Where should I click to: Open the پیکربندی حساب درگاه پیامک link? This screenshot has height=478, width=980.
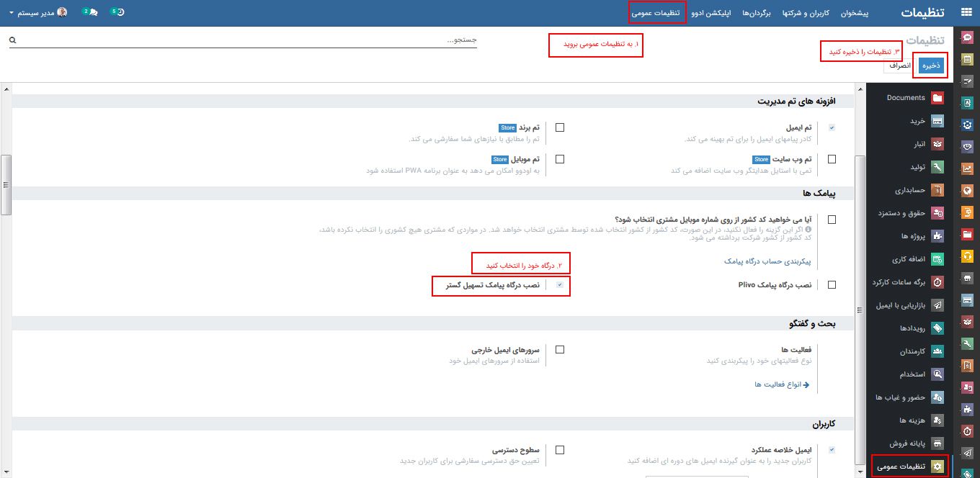click(768, 261)
